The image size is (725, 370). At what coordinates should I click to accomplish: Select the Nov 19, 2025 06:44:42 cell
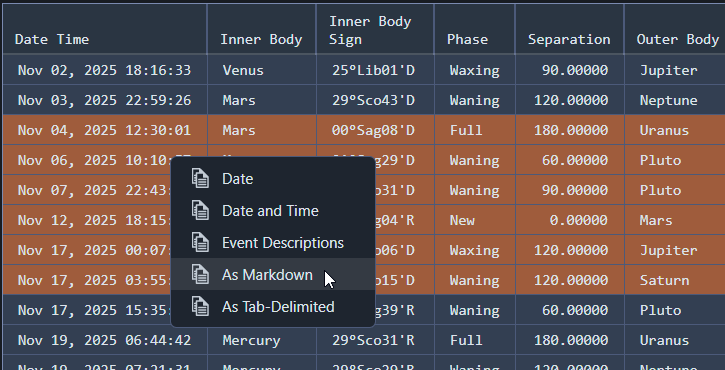click(105, 340)
